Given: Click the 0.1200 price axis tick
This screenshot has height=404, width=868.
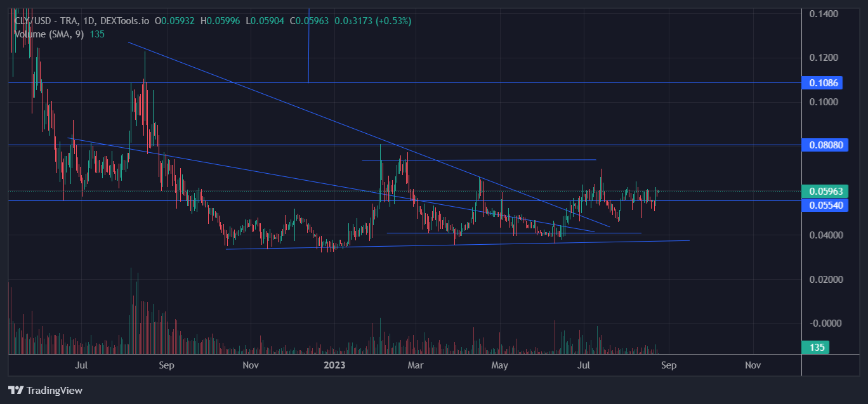Looking at the screenshot, I should click(x=824, y=58).
